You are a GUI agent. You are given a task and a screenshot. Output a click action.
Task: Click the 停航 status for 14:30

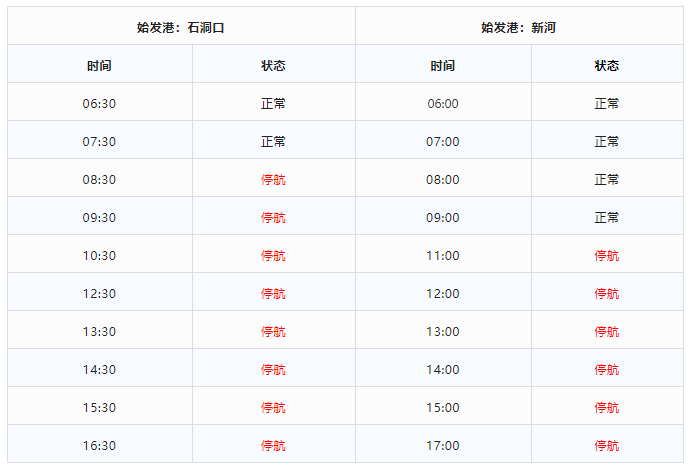click(x=273, y=369)
